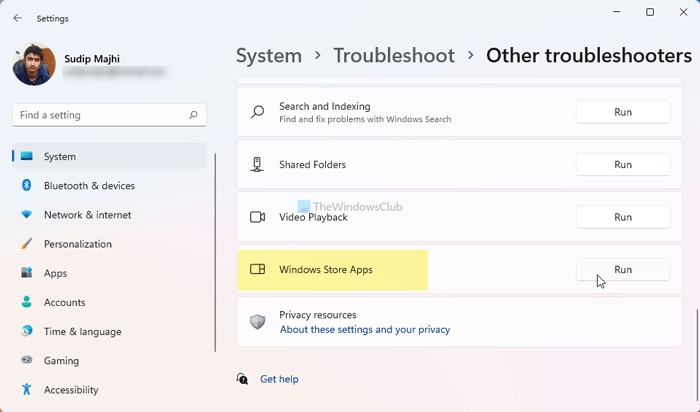Run the Search and Indexing troubleshooter

click(x=622, y=112)
